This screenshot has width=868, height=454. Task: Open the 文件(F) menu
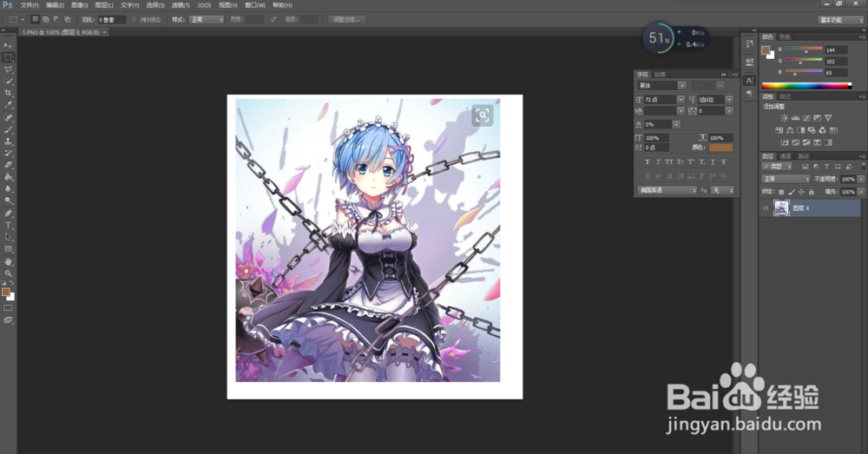(x=29, y=5)
